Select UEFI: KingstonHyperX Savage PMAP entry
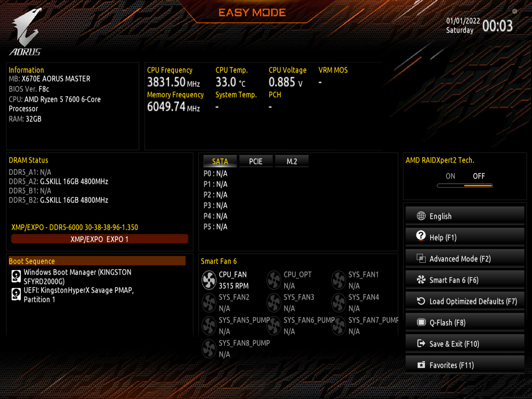532x399 pixels. point(73,295)
